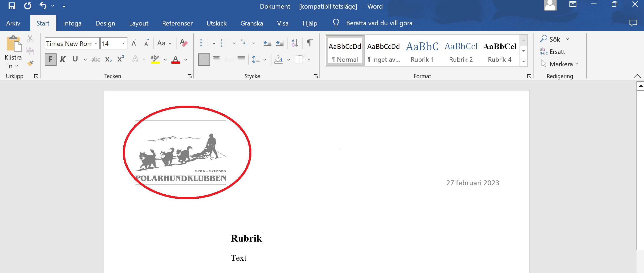Image resolution: width=644 pixels, height=273 pixels.
Task: Insert a numbered list
Action: tap(225, 43)
